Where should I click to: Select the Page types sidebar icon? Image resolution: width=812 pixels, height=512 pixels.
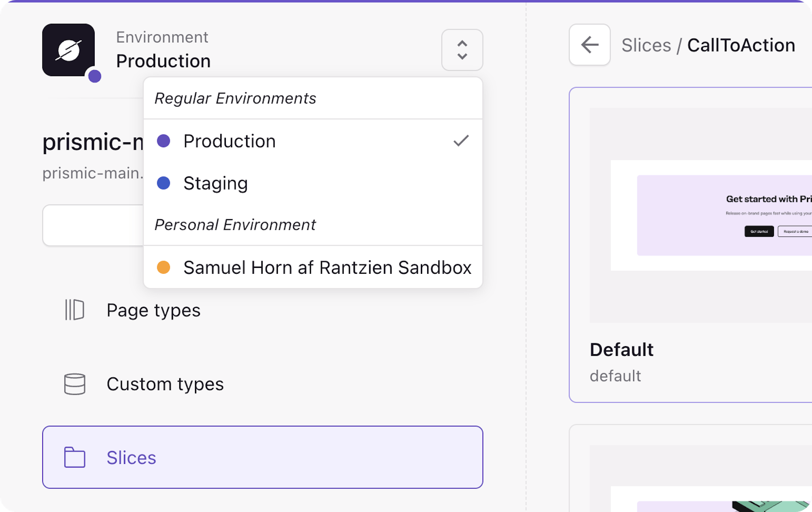[x=74, y=310]
